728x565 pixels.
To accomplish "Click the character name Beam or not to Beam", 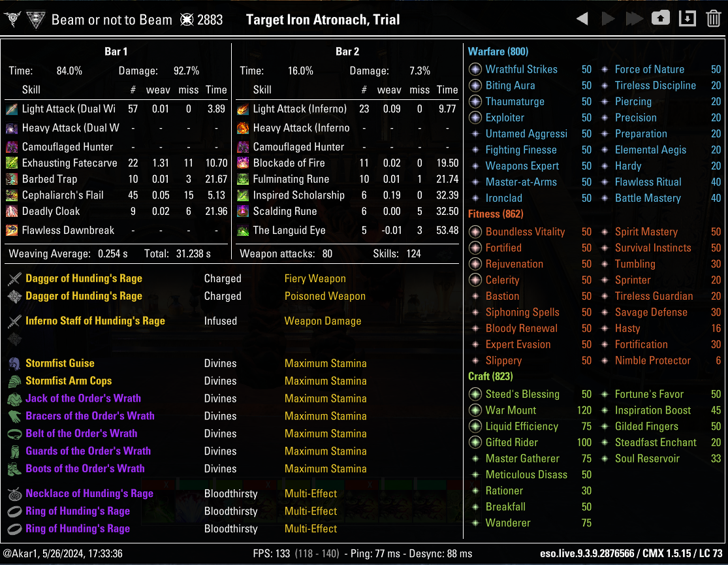I will pos(112,20).
